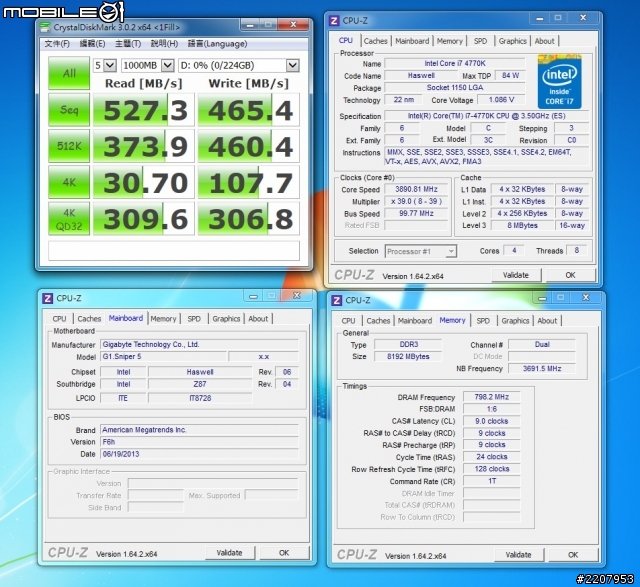Select Graphics tab in Mainboard CPU-Z window
The width and height of the screenshot is (640, 587).
click(x=226, y=319)
